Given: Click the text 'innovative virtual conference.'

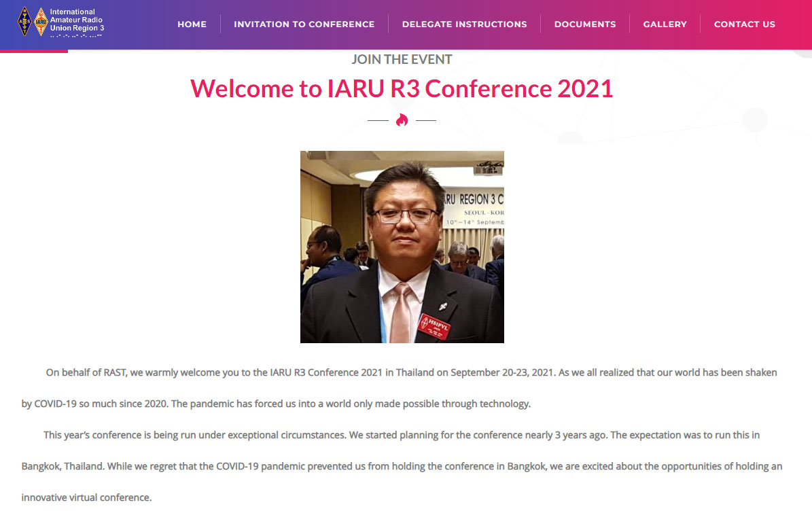Looking at the screenshot, I should (x=86, y=497).
